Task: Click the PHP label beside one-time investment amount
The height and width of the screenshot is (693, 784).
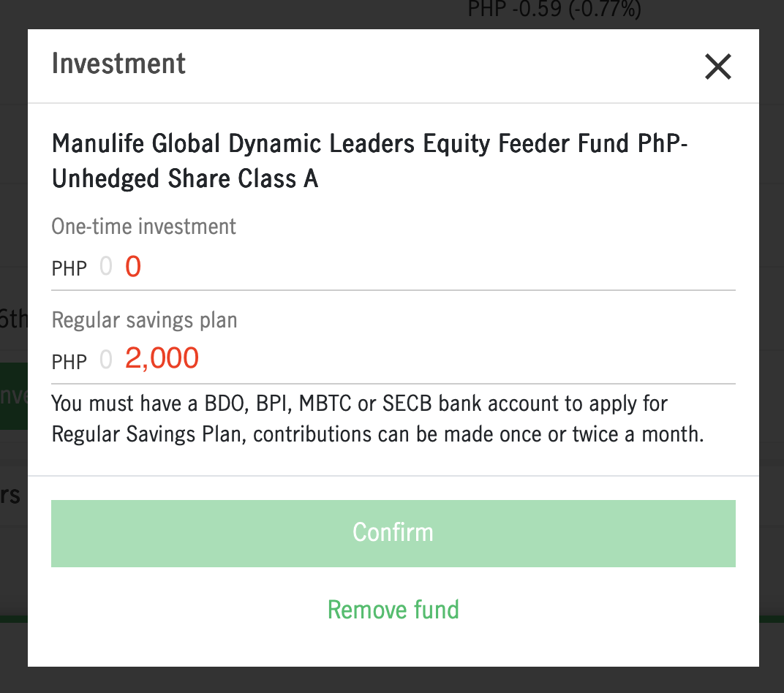Action: [69, 269]
